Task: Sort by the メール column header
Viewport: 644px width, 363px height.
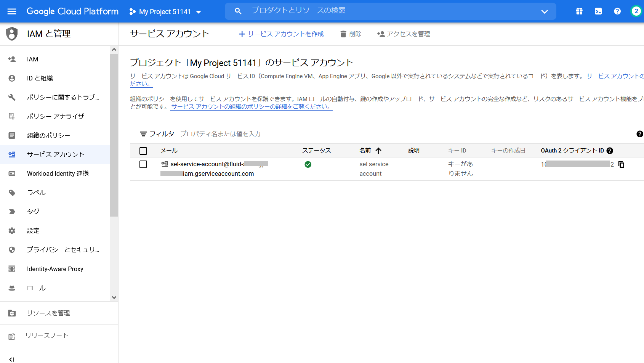Action: click(x=169, y=151)
